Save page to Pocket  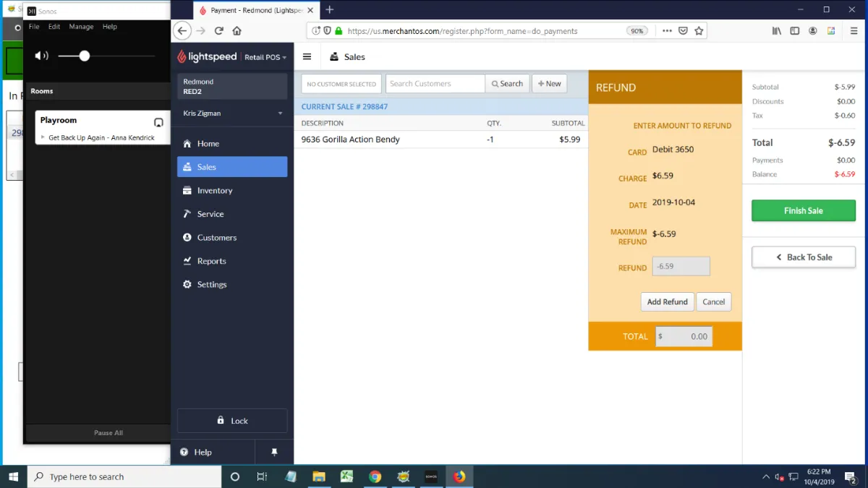(x=683, y=31)
